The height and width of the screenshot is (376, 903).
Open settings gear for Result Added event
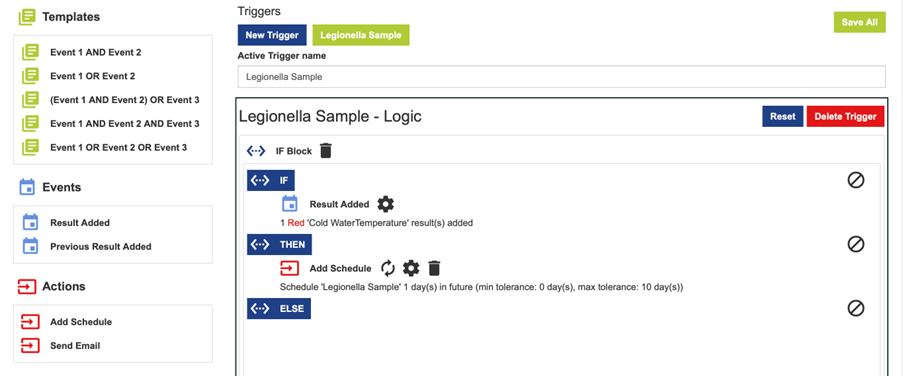tap(385, 204)
